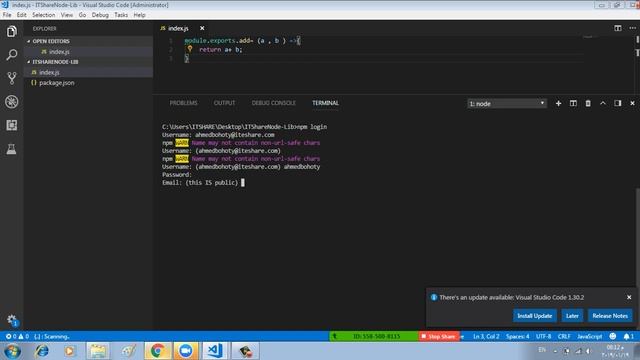Select index.js in the ITSHARENODE-LIB folder

[89, 72]
